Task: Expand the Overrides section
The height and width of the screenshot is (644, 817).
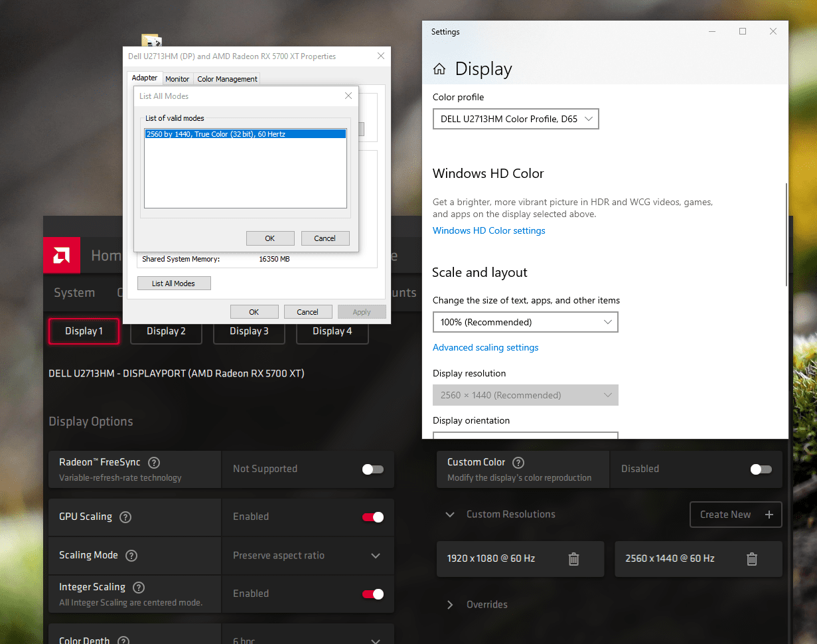Action: click(x=450, y=605)
